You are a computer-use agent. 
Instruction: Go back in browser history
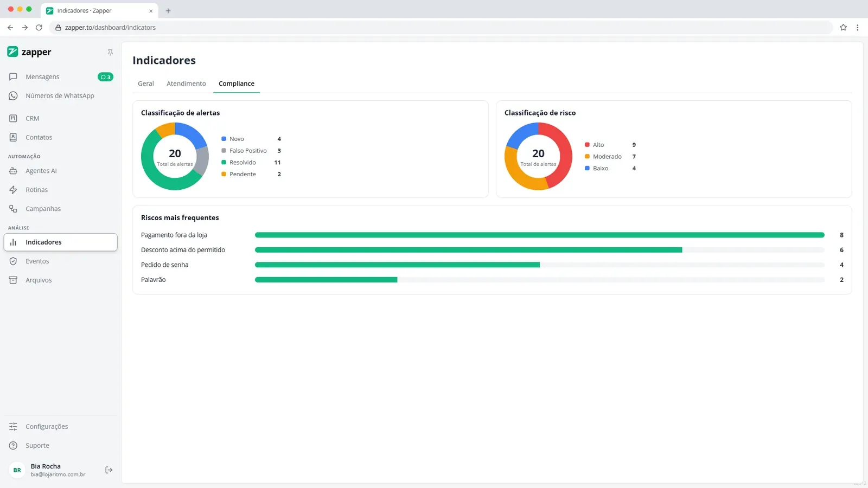(10, 27)
